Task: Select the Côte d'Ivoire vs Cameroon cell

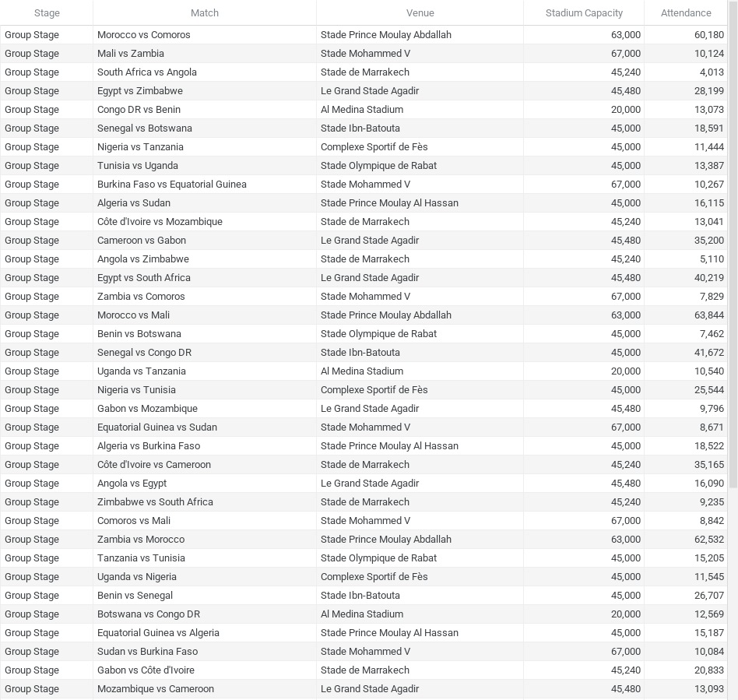Action: [154, 465]
